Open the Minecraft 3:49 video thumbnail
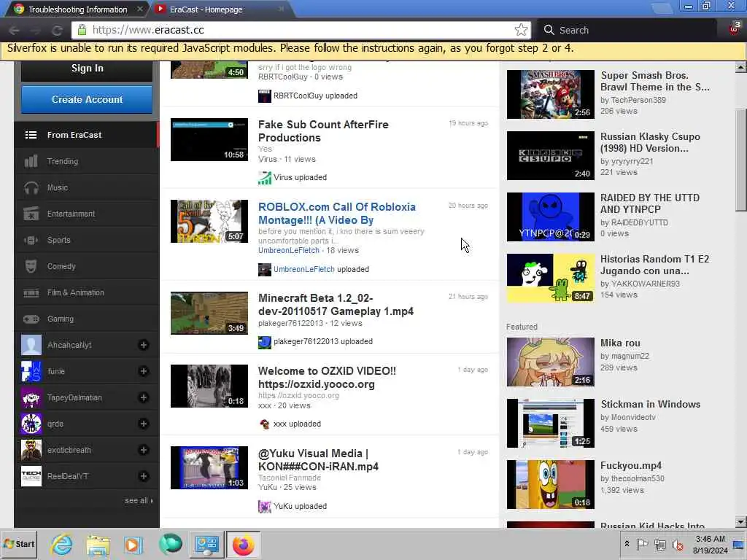This screenshot has width=747, height=560. coord(209,313)
